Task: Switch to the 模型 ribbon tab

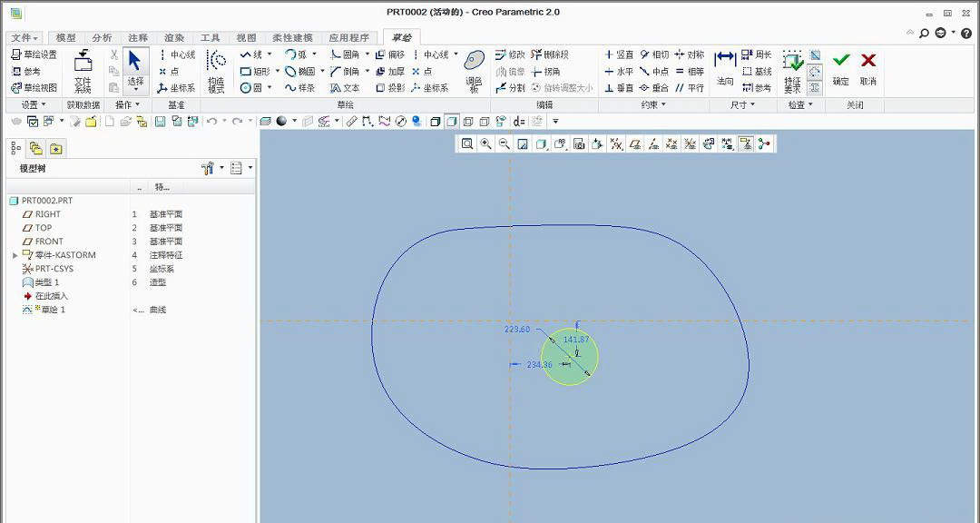Action: pos(66,38)
